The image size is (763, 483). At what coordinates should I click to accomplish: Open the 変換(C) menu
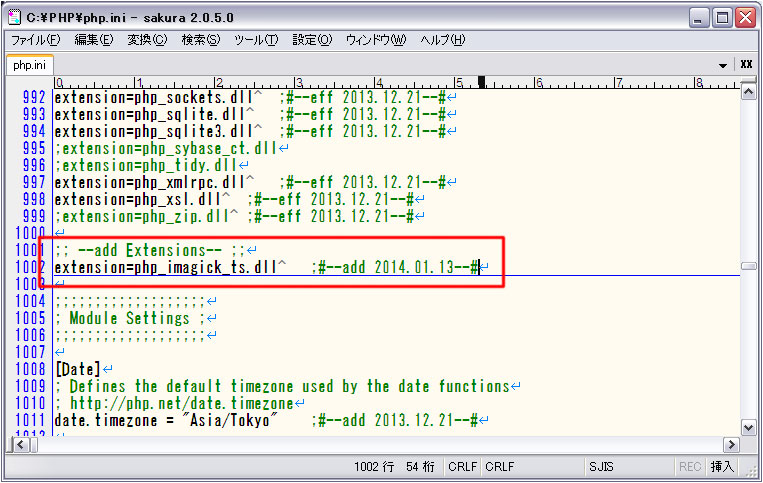pyautogui.click(x=147, y=39)
